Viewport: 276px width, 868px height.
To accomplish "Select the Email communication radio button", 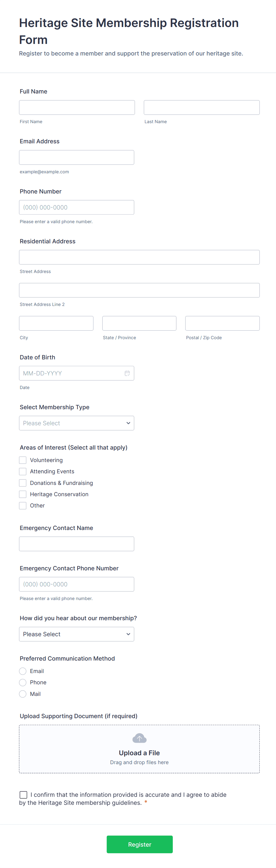I will click(x=23, y=671).
